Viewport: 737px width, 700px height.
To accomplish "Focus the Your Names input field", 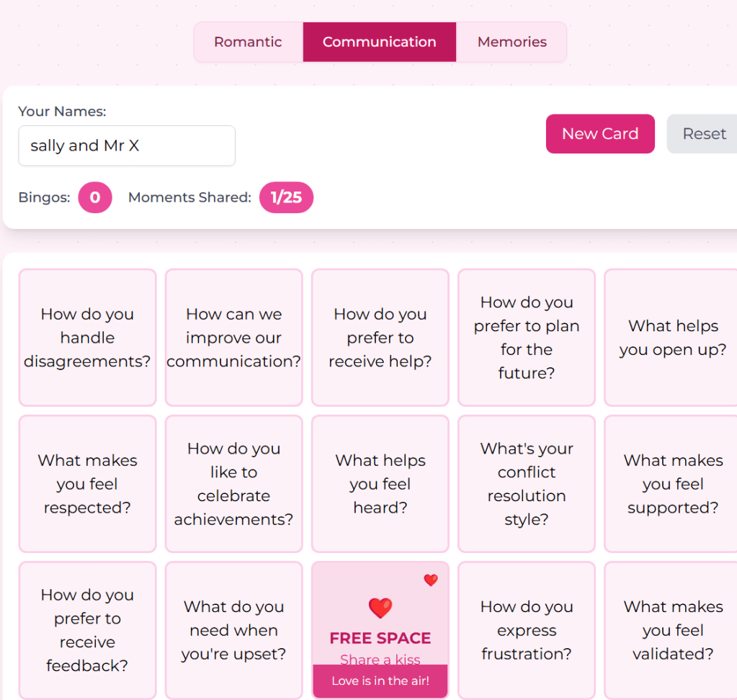I will [127, 145].
